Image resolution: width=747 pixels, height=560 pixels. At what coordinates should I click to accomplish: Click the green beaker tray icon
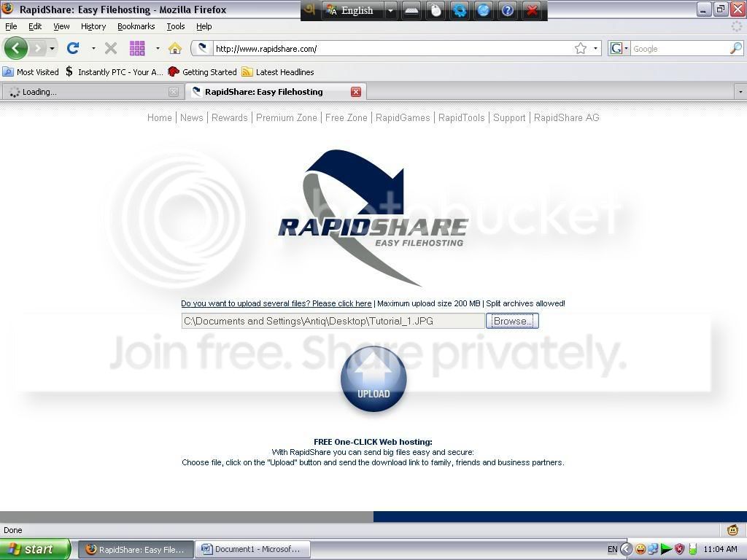coord(693,549)
